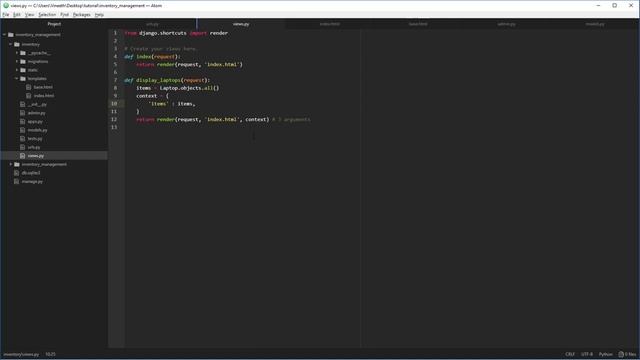640x360 pixels.
Task: Switch to the admin.py editor tab
Action: (x=507, y=24)
